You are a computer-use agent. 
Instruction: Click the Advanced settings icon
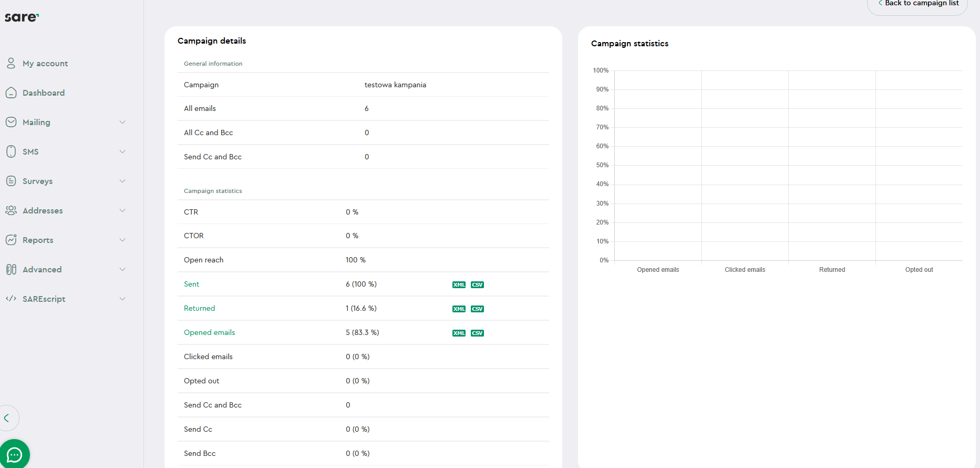pyautogui.click(x=11, y=269)
